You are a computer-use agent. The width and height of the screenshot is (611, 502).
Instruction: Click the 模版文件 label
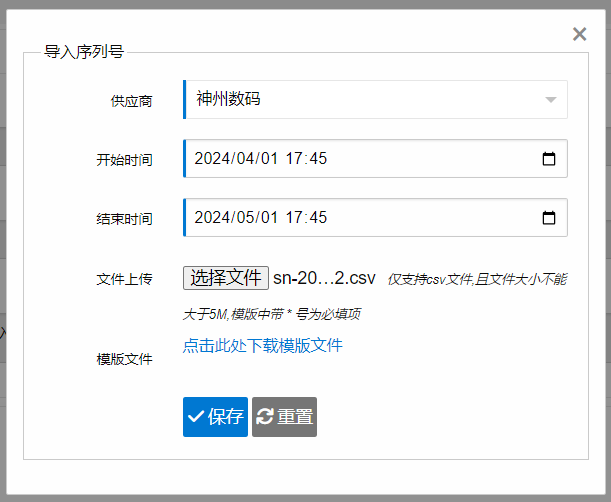coord(124,359)
